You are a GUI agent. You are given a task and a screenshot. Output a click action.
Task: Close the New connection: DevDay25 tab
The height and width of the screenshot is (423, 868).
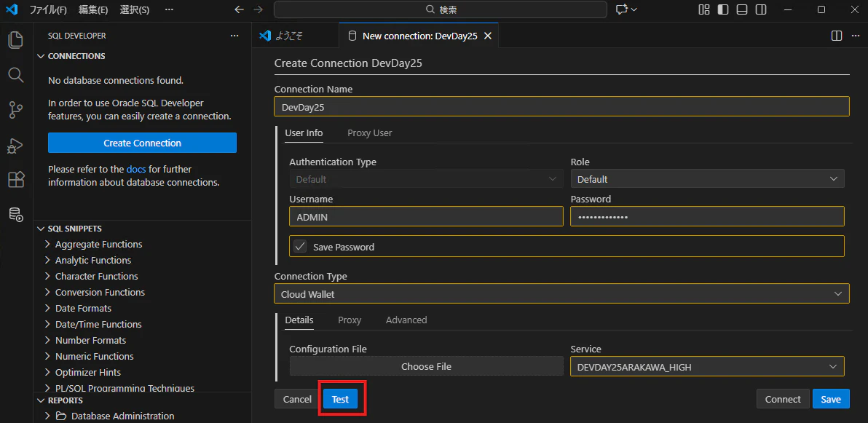point(488,36)
